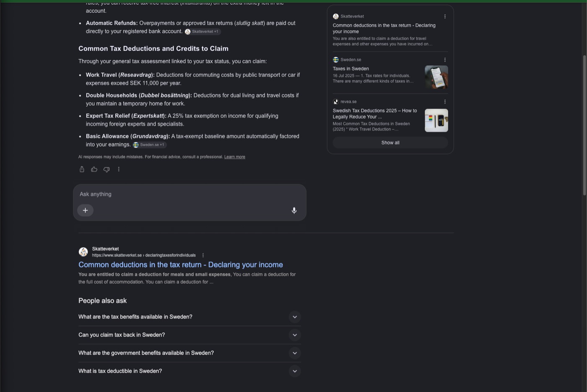The height and width of the screenshot is (392, 587).
Task: Expand 'What are the government benefits available in Sweden?'
Action: (x=190, y=353)
